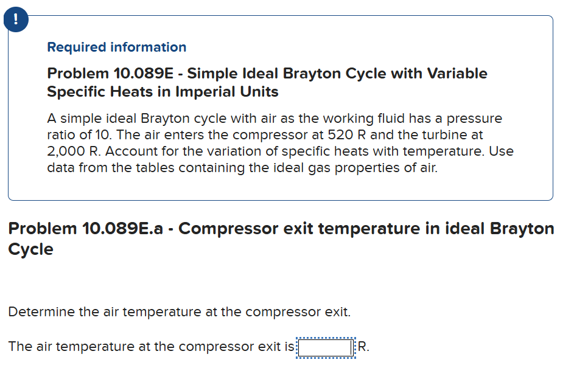
Task: Click the 'Problem 10.089E.a' section heading
Action: pos(85,229)
